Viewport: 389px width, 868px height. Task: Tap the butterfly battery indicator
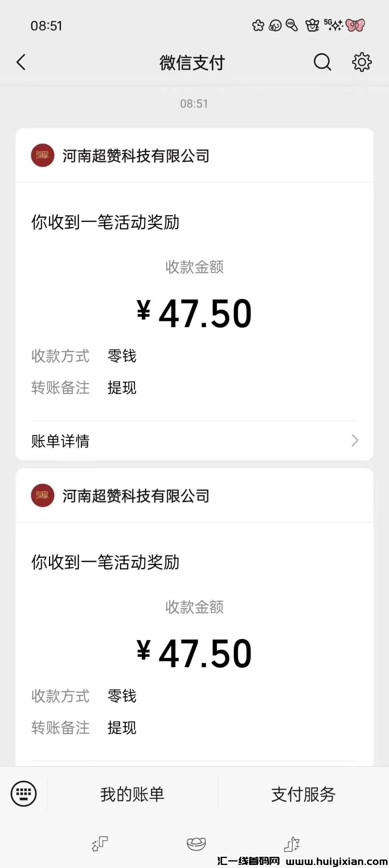pyautogui.click(x=355, y=25)
